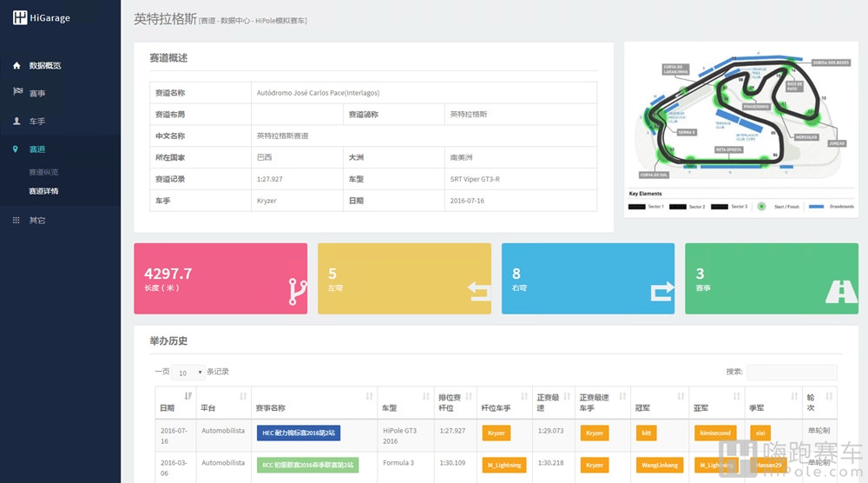This screenshot has width=868, height=483.
Task: Open 数据概览 in the sidebar
Action: [45, 65]
